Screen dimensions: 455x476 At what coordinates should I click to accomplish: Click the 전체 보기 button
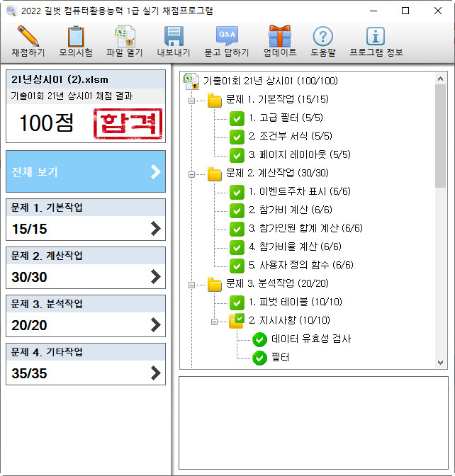pos(86,171)
